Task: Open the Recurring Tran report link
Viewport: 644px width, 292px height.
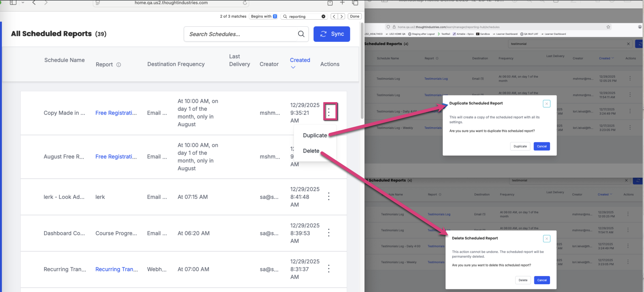Action: point(117,269)
